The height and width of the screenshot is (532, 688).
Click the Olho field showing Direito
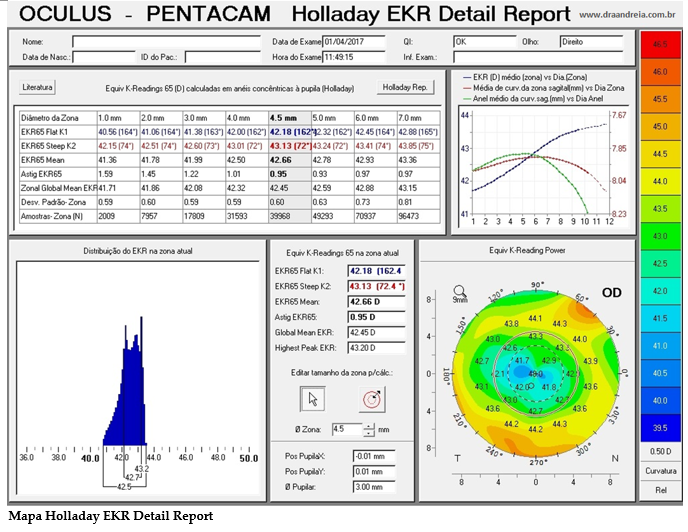click(x=591, y=42)
